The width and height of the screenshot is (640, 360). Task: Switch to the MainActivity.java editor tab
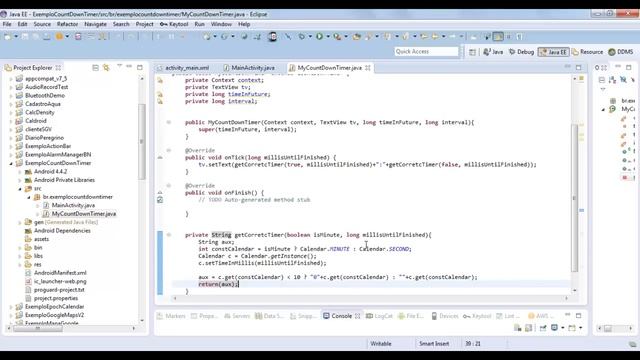tap(249, 68)
